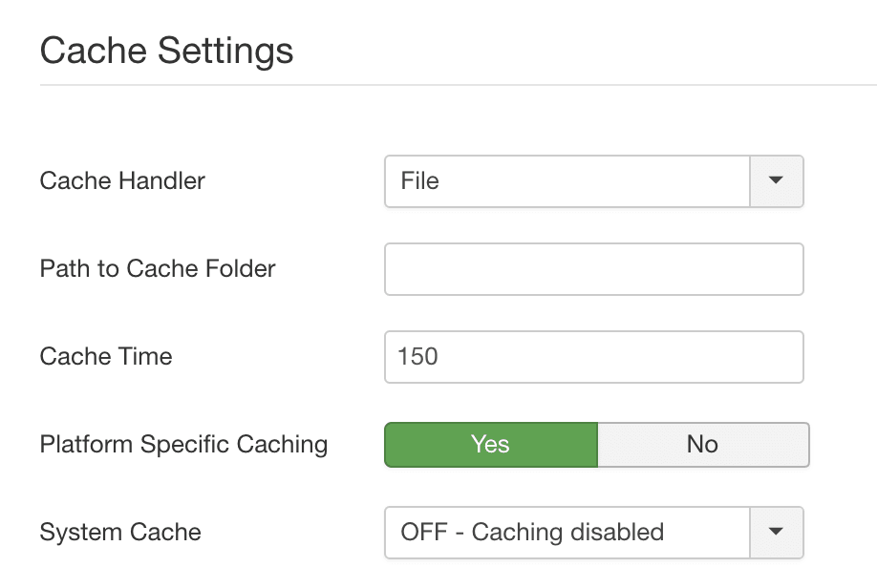Click the System Cache label
This screenshot has height=588, width=877.
click(x=118, y=533)
